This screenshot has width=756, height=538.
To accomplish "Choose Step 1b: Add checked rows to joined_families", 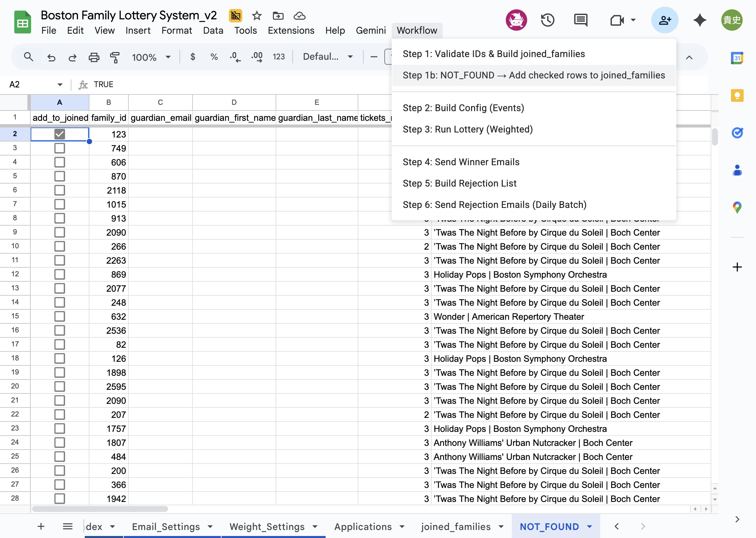I will pyautogui.click(x=534, y=75).
